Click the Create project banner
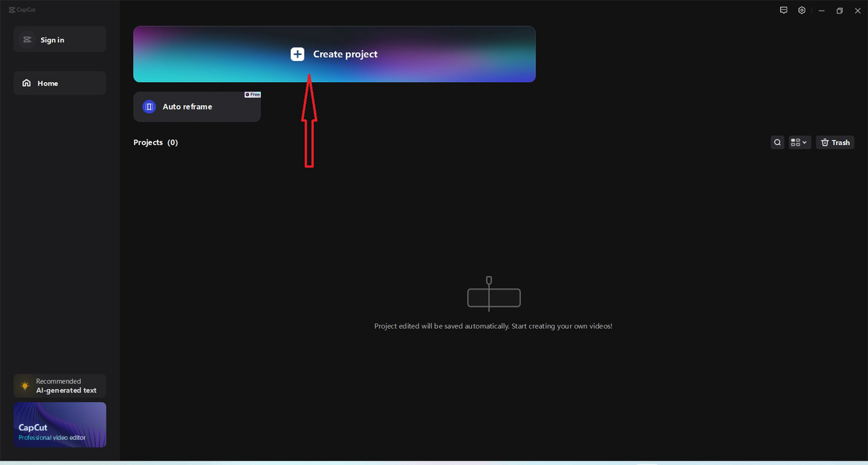The width and height of the screenshot is (868, 465). (x=334, y=54)
